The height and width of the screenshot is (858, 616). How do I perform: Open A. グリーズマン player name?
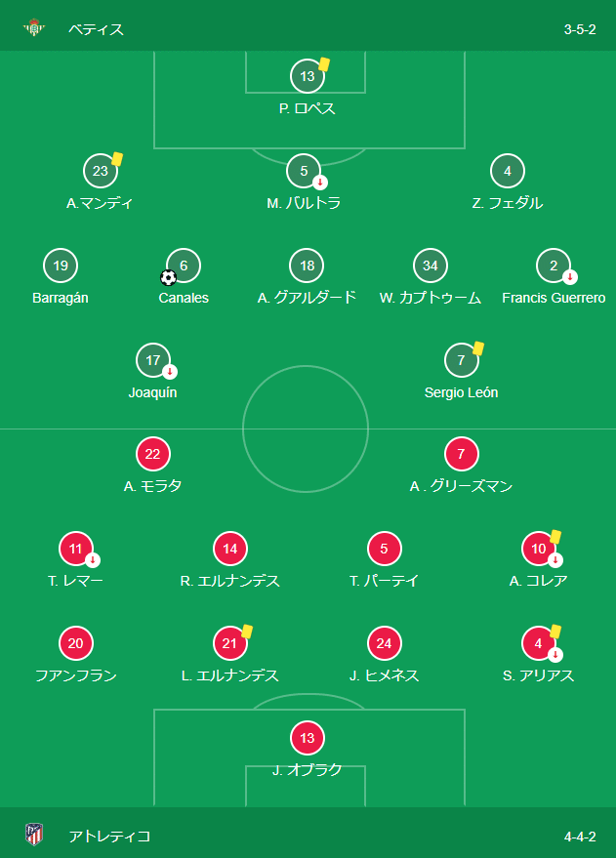tap(461, 486)
